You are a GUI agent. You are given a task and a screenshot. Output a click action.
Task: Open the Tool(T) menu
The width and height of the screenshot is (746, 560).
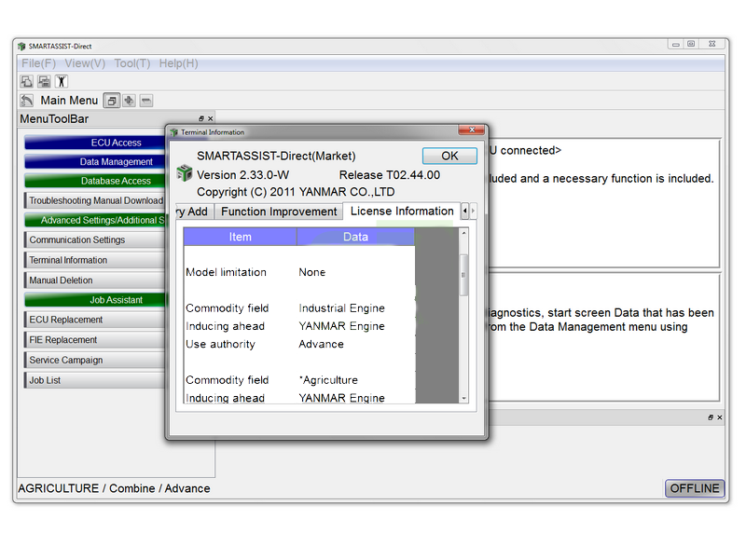click(131, 63)
